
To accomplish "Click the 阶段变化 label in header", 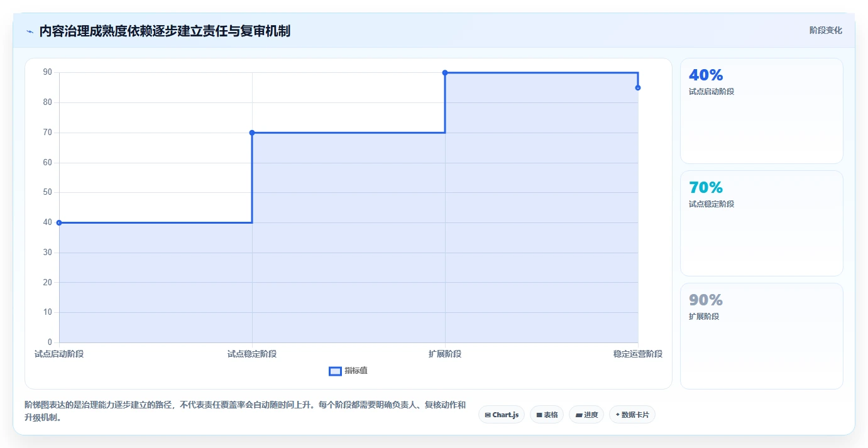I will pos(826,30).
